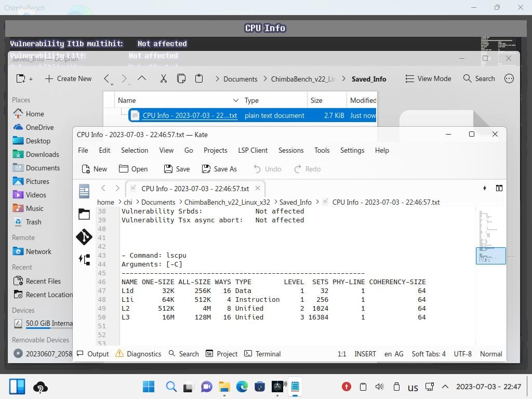532x399 pixels.
Task: Expand the breadcrumb arrow after Documents in Dolphin
Action: coord(264,78)
